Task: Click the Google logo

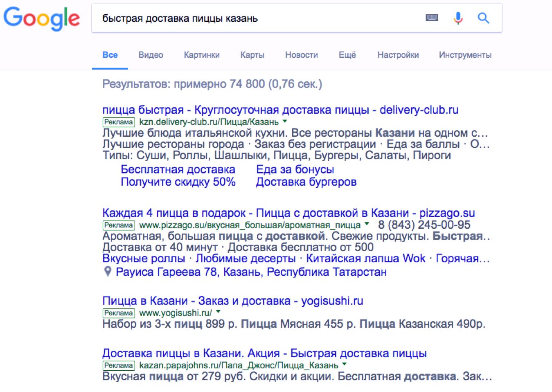Action: [x=41, y=18]
